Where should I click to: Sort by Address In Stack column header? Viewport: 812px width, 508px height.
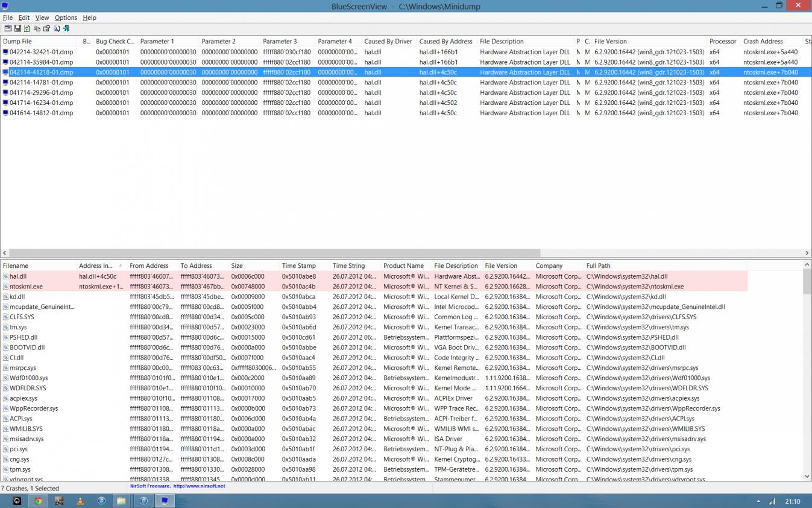coord(101,266)
